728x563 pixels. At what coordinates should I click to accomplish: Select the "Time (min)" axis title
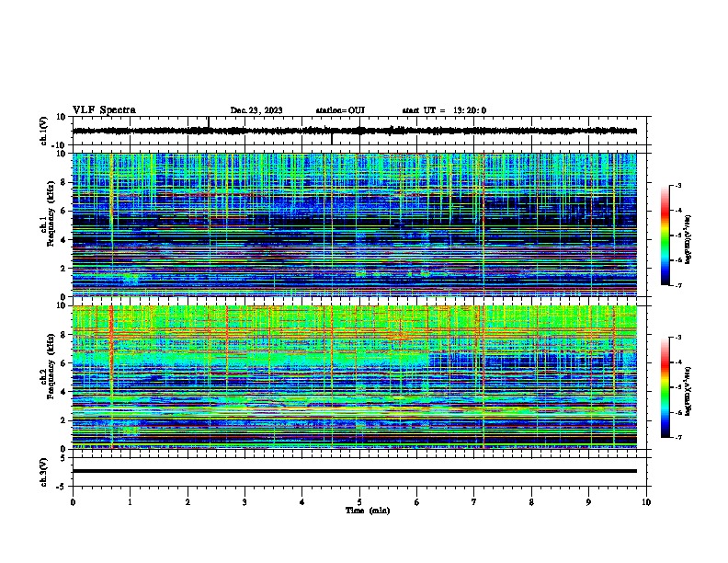pos(368,511)
